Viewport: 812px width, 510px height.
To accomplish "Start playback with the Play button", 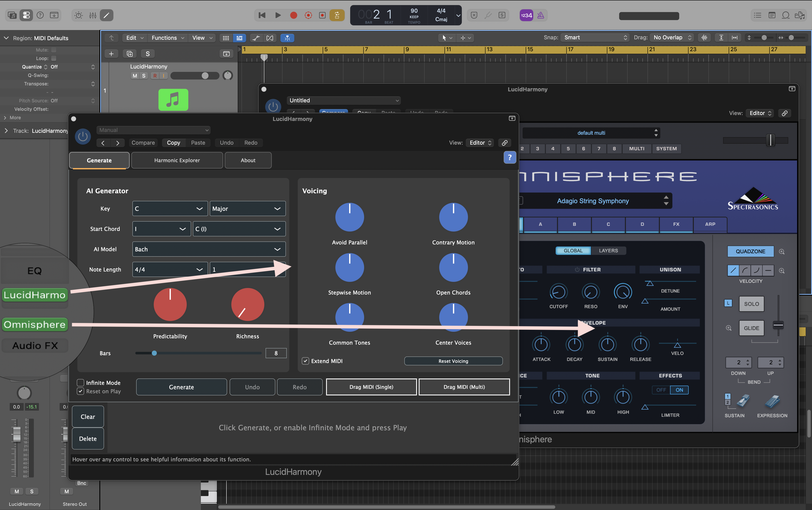I will click(x=278, y=15).
